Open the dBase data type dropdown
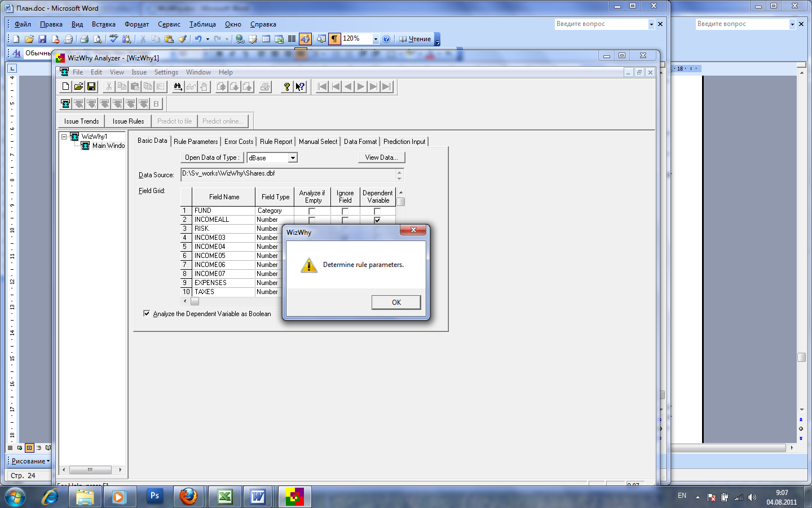The image size is (812, 508). coord(293,158)
